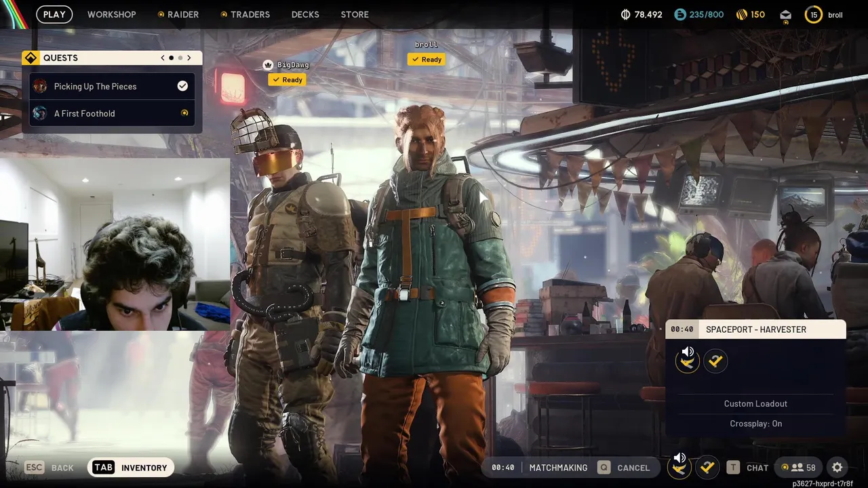
Task: Click the 00:40 timer in matchmaking panel
Action: (x=682, y=329)
